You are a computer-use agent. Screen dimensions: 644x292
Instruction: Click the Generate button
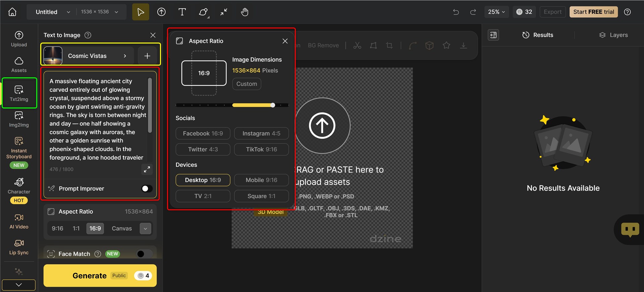[100, 276]
